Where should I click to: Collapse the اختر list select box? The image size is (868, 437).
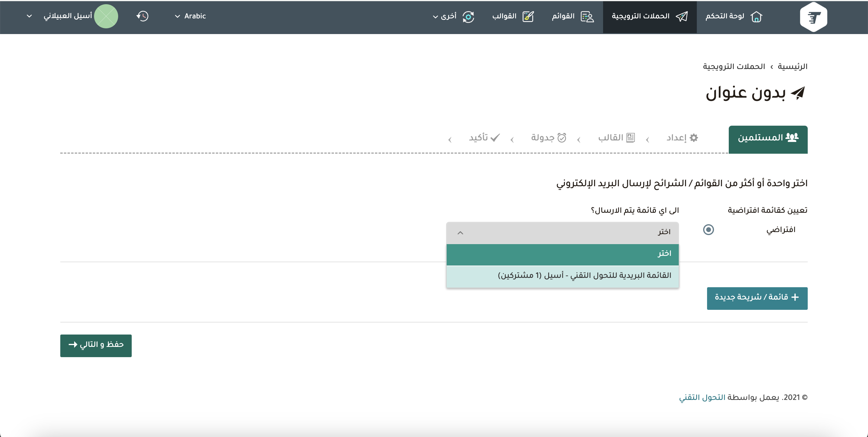pyautogui.click(x=562, y=232)
